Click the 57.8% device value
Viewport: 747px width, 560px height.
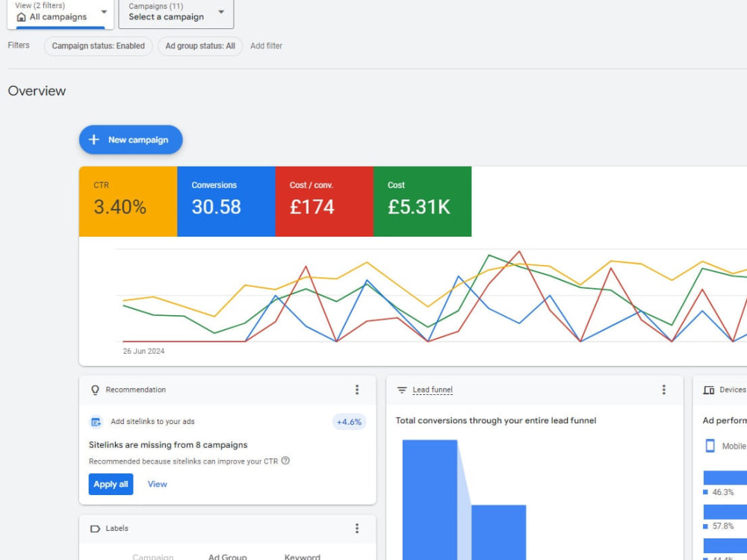722,526
